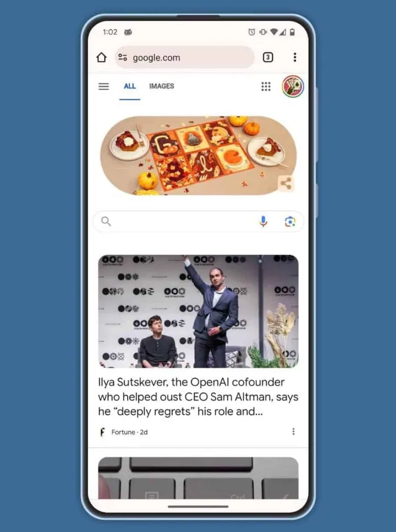Screen dimensions: 396x532
Task: Open the OpenAI article photo thumbnail
Action: pos(198,311)
